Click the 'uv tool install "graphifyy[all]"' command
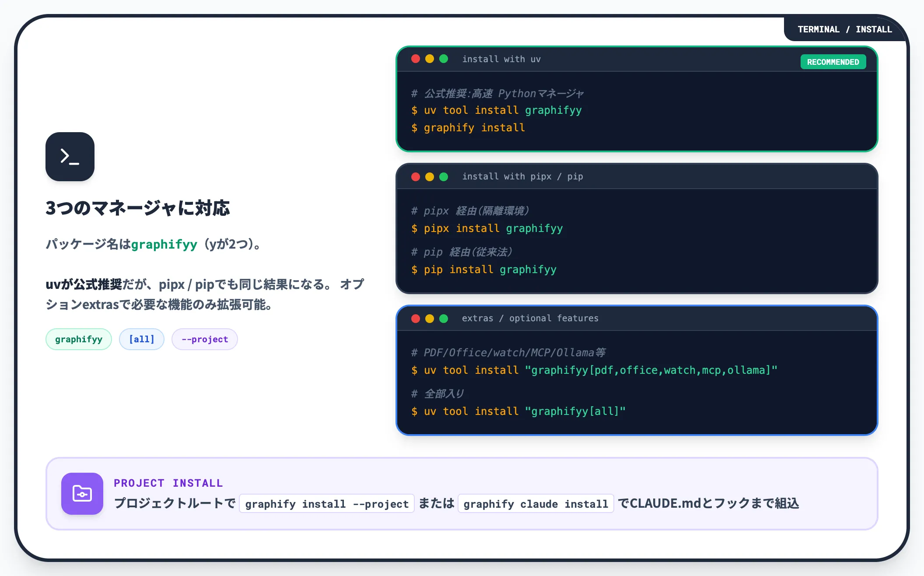The image size is (924, 576). click(x=519, y=411)
